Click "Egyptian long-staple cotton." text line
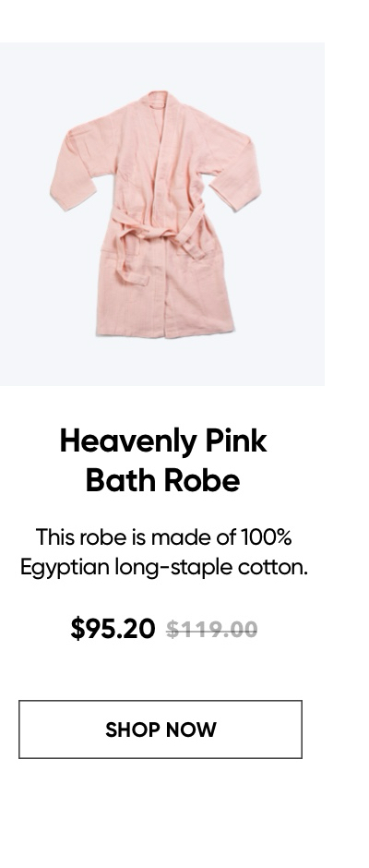The width and height of the screenshot is (369, 868). [x=164, y=567]
